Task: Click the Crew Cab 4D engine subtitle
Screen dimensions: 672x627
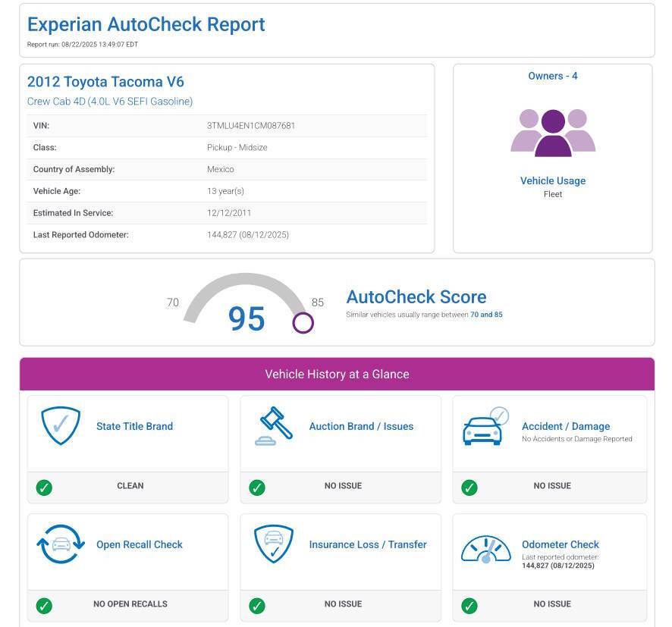Action: pos(110,102)
